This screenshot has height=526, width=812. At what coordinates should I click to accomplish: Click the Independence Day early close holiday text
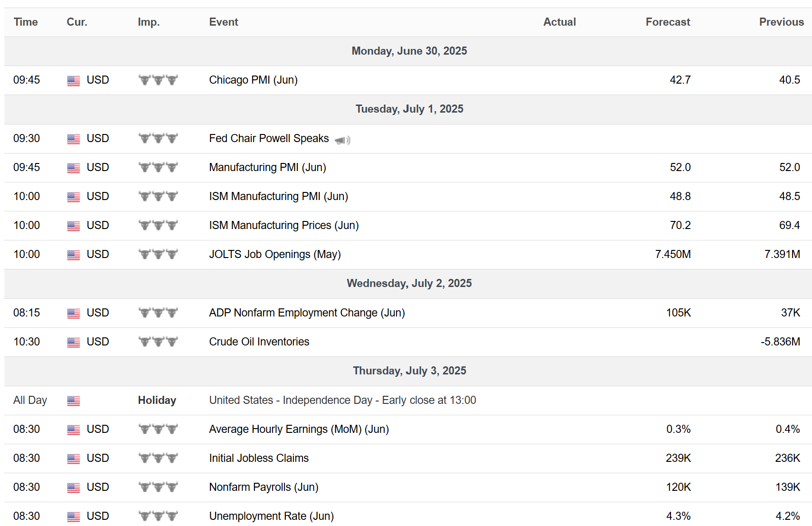point(342,400)
